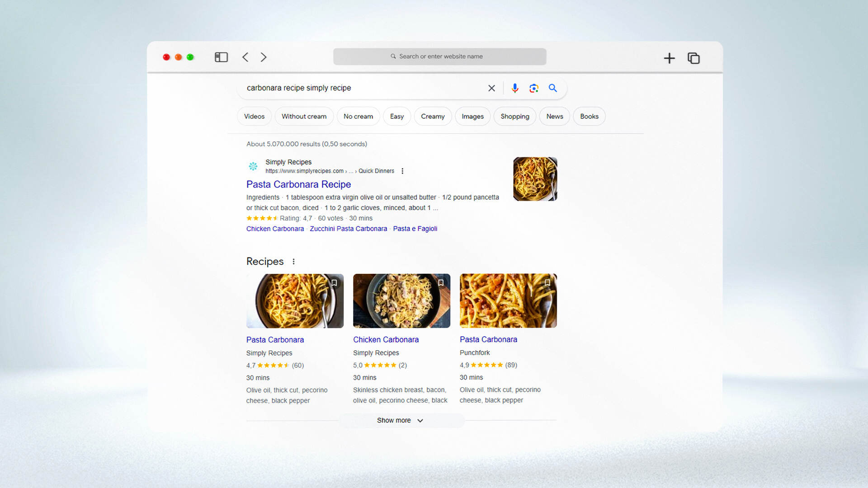Viewport: 868px width, 488px height.
Task: Open the Recipes section options menu
Action: pyautogui.click(x=293, y=261)
